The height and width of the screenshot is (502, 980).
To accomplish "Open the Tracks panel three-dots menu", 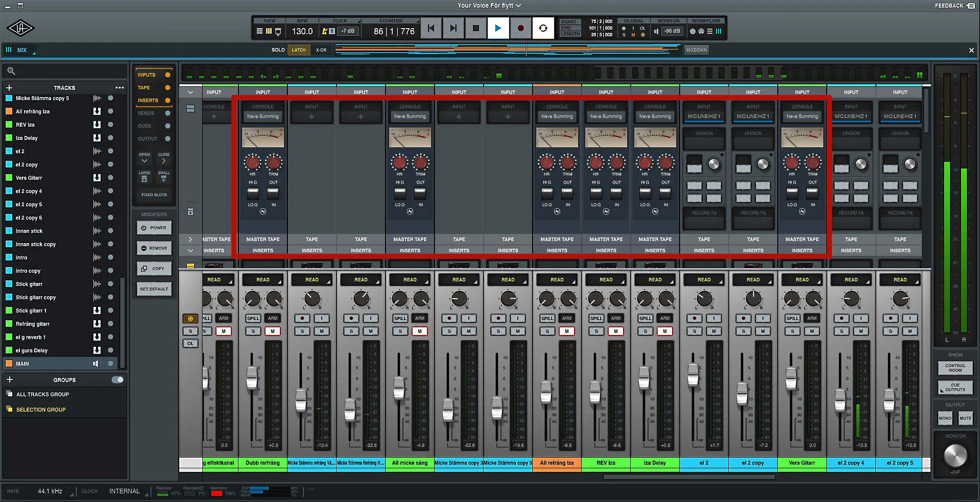I will (x=119, y=88).
